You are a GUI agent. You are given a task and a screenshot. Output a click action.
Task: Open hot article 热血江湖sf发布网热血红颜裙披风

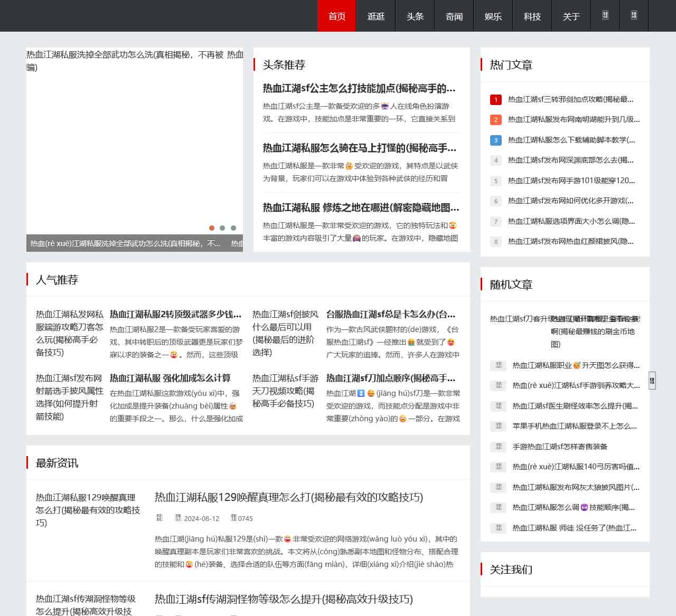point(571,241)
